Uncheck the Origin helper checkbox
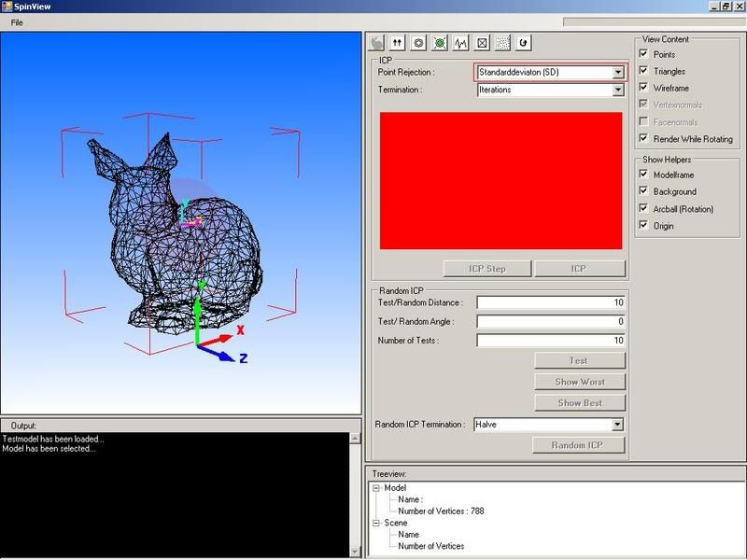This screenshot has width=747, height=560. tap(643, 225)
